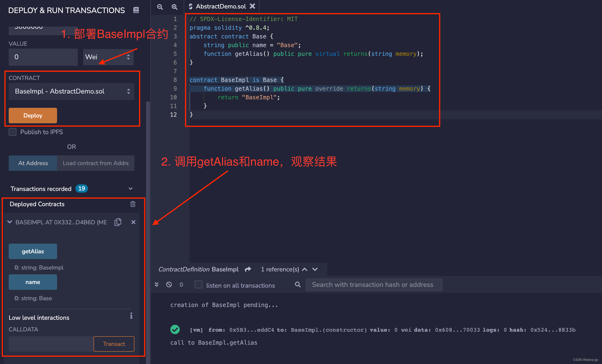Expand the terminal with the double chevron icon
This screenshot has height=364, width=602.
point(157,284)
